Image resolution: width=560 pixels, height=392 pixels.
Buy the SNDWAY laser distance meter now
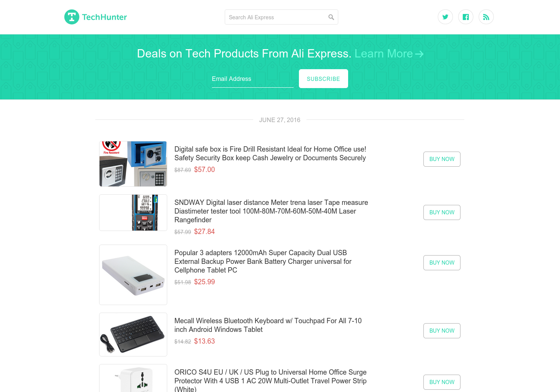tap(442, 212)
